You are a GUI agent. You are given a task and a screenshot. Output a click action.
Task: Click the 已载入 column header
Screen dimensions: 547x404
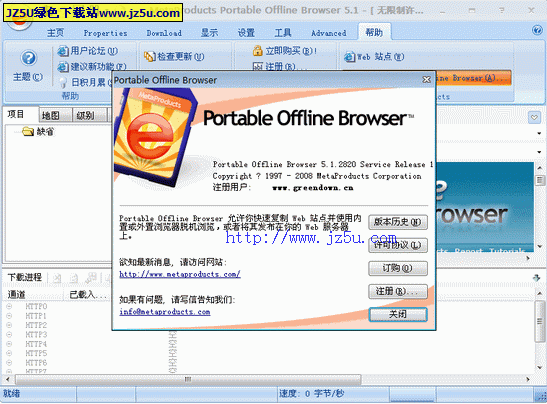tap(87, 294)
